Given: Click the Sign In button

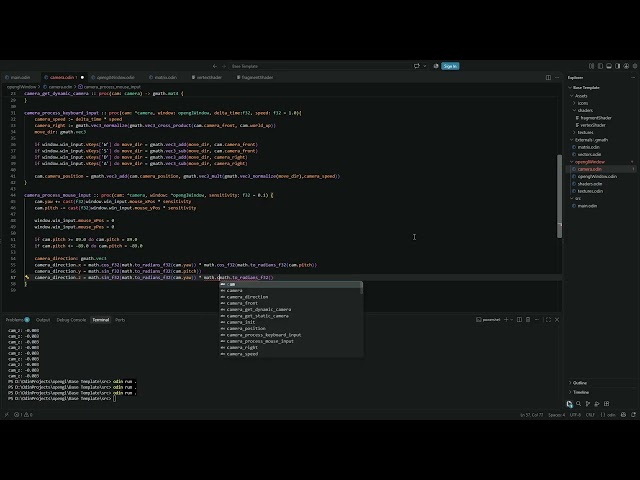Looking at the screenshot, I should tap(450, 66).
